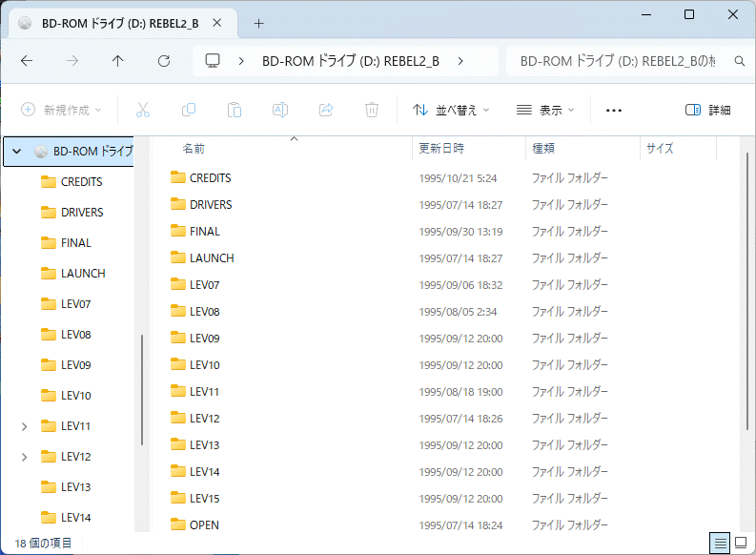This screenshot has height=555, width=756.
Task: Go back with the left arrow
Action: [27, 61]
